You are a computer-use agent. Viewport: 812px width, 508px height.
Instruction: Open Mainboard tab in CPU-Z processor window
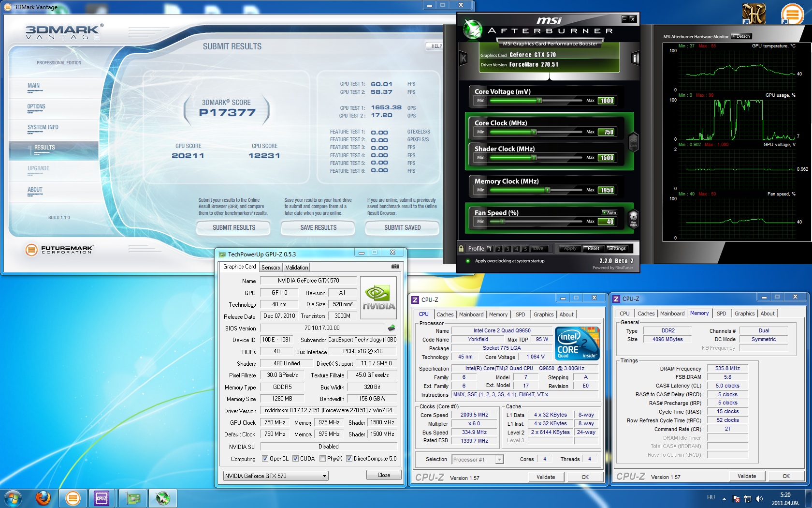click(471, 314)
